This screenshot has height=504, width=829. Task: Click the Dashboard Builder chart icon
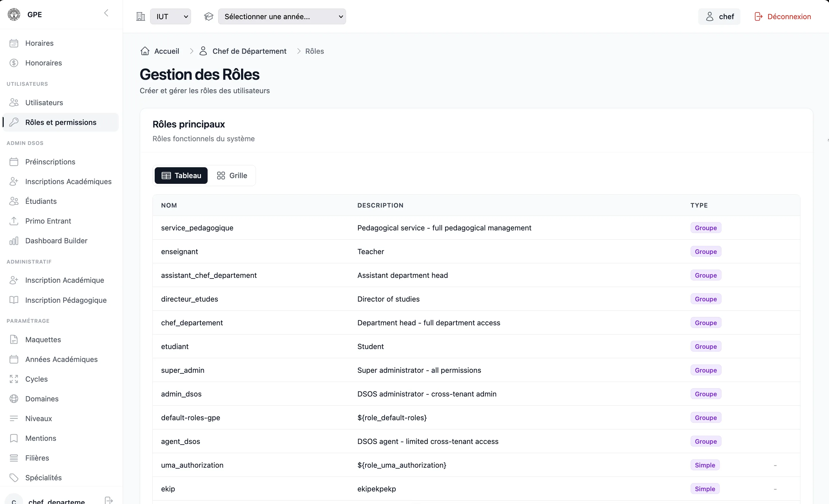point(14,240)
